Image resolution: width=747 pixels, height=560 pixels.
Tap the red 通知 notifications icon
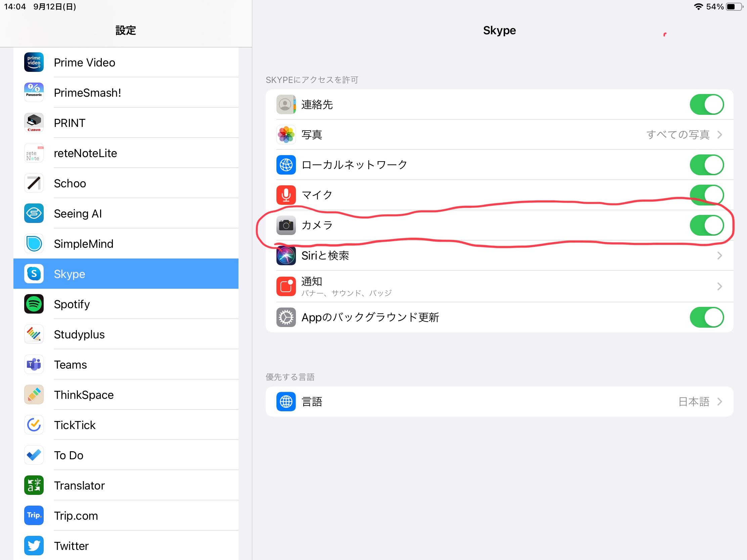pyautogui.click(x=286, y=286)
